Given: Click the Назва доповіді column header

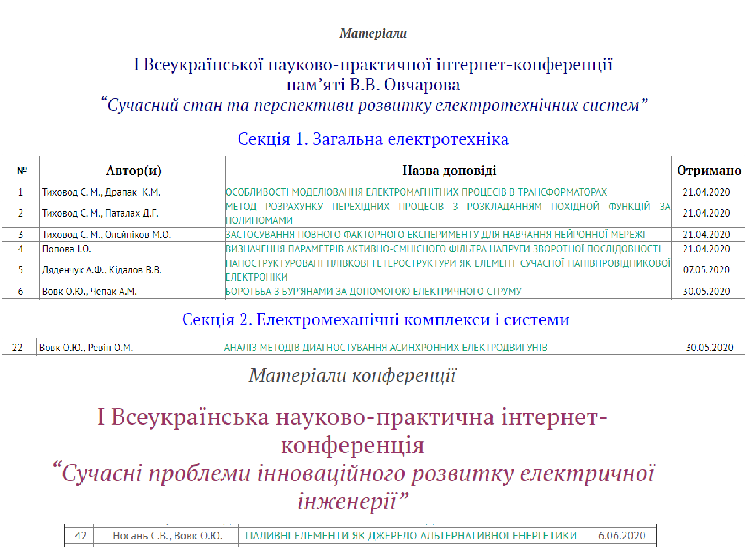Looking at the screenshot, I should click(449, 171).
